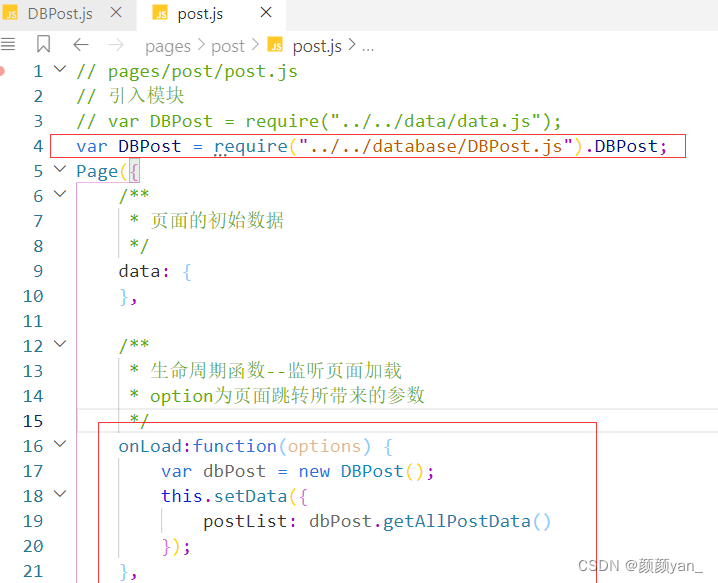The image size is (718, 583).
Task: Click the data property on line 9
Action: (139, 271)
